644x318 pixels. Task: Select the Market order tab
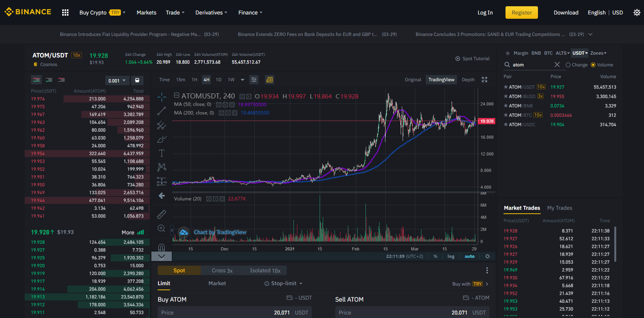(x=217, y=283)
